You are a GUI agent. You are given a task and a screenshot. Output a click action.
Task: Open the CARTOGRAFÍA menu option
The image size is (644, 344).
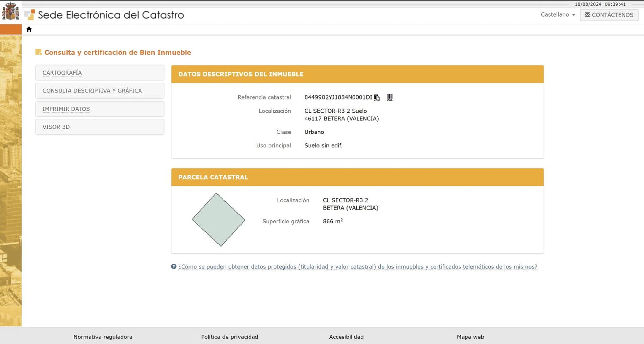[x=62, y=73]
